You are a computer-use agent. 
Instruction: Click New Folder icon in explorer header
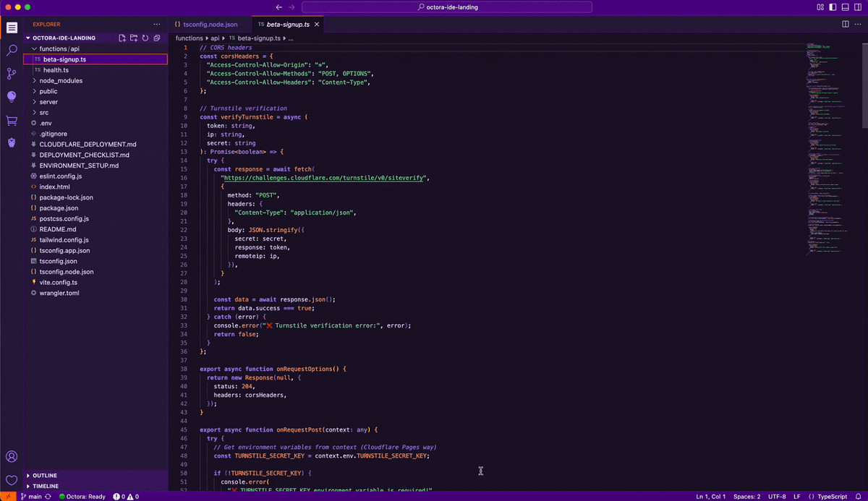(x=134, y=38)
